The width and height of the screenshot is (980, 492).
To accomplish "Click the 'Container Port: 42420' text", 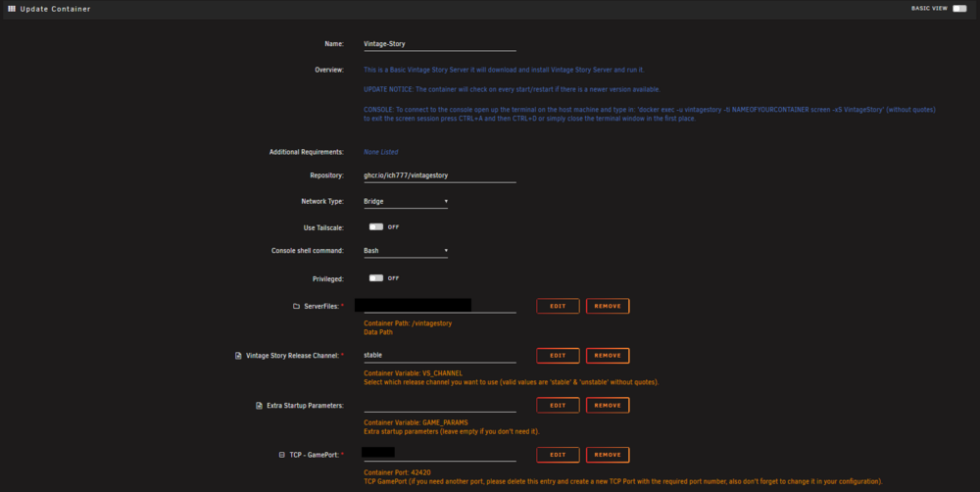I will 397,472.
